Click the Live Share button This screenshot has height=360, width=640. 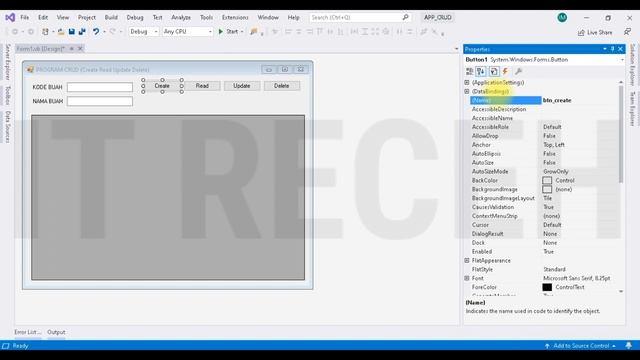coord(595,32)
